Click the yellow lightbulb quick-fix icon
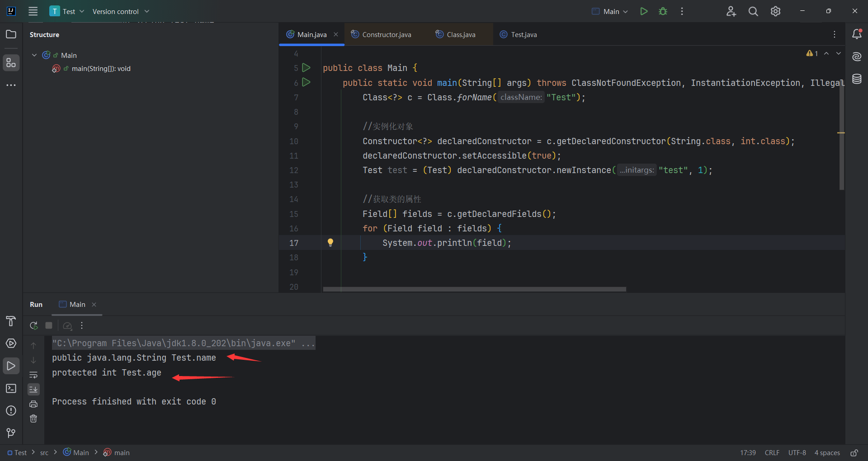 coord(330,243)
